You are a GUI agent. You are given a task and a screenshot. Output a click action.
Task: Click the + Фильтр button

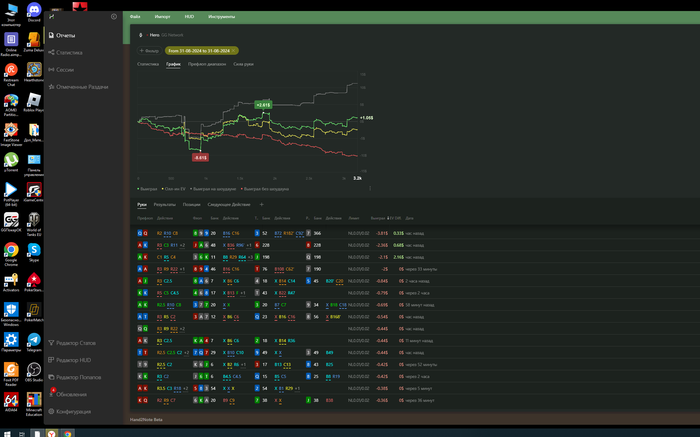(x=150, y=50)
